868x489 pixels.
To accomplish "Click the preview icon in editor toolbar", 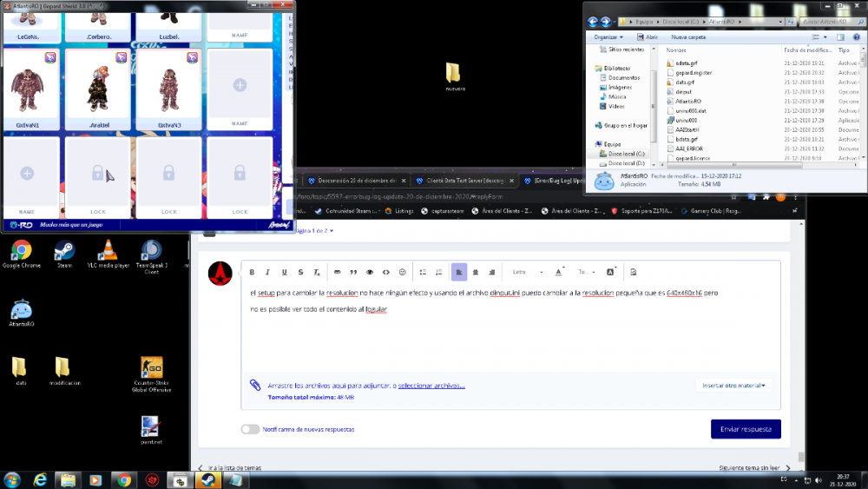I will pos(634,272).
